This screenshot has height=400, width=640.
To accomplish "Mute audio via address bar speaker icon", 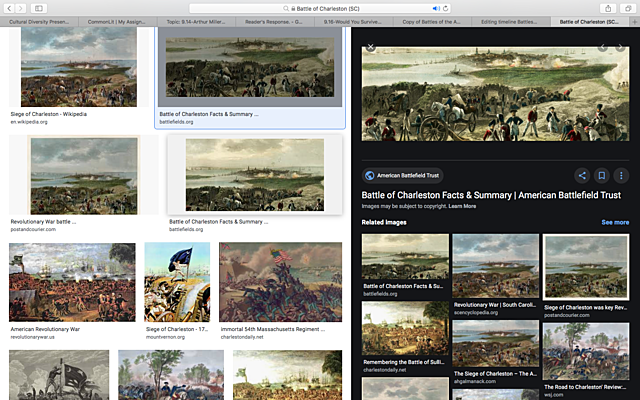I will click(436, 8).
